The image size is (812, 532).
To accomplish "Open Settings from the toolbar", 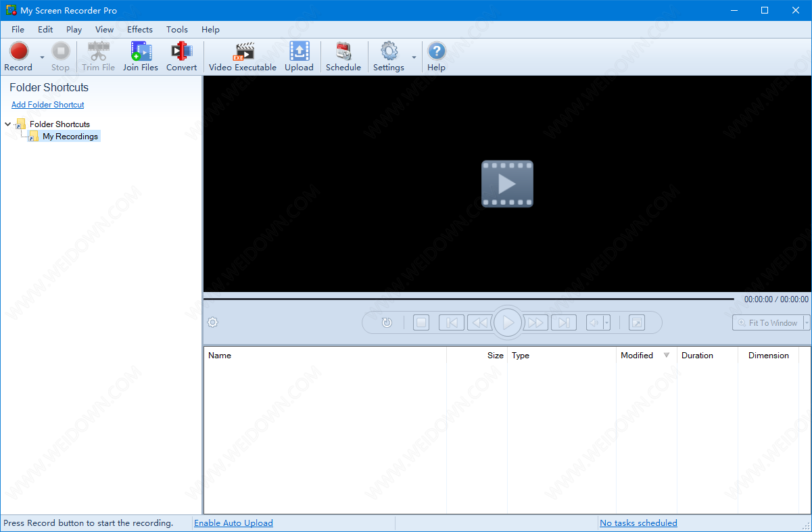I will click(389, 57).
